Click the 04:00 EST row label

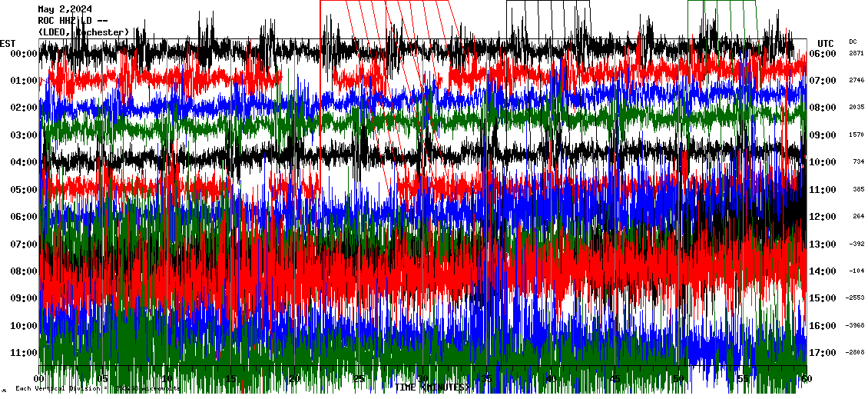coord(25,162)
